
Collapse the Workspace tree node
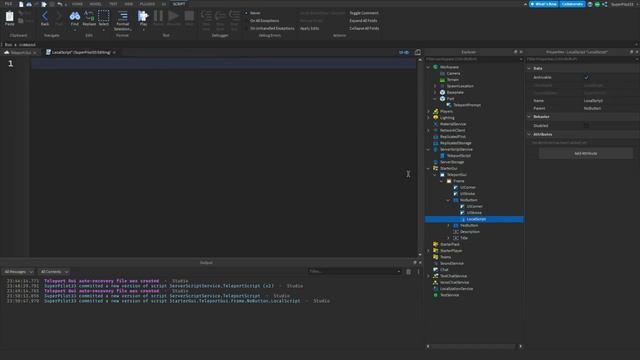(x=428, y=67)
